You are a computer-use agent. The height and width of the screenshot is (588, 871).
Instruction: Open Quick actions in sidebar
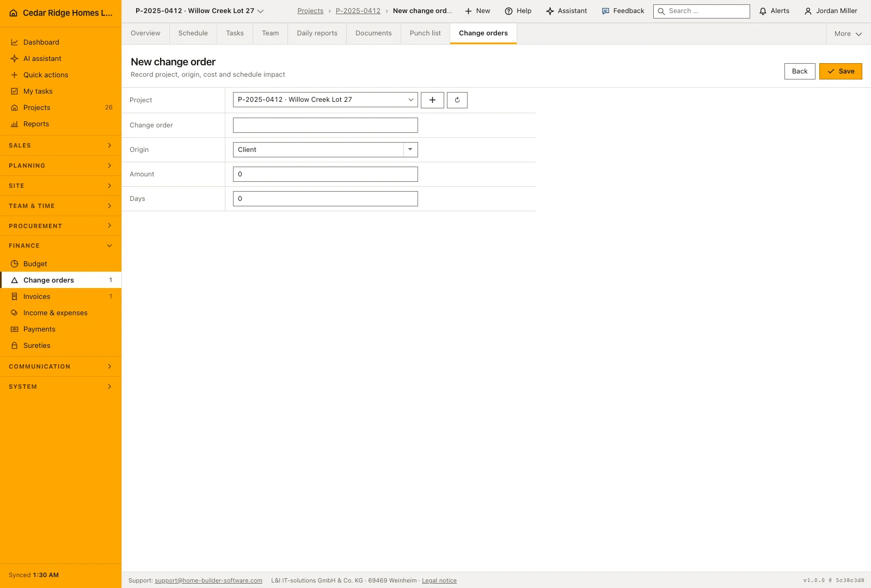coord(60,75)
